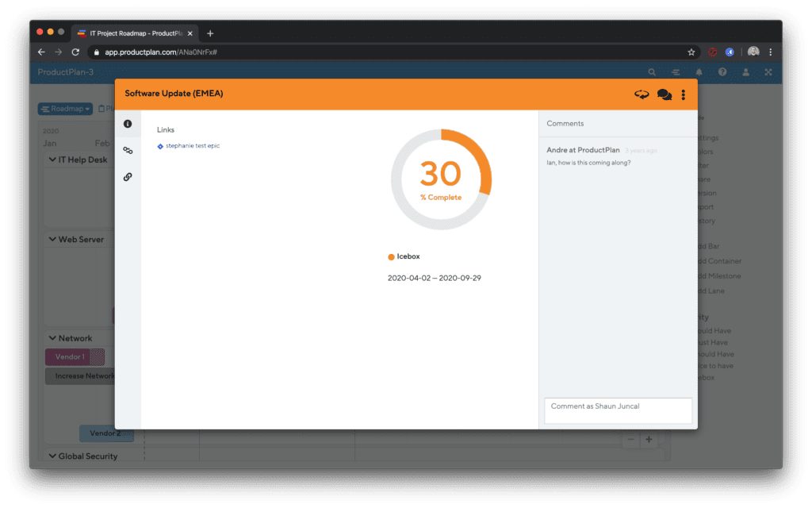This screenshot has width=812, height=508.
Task: Open the info panel in the detail sidebar
Action: point(128,123)
